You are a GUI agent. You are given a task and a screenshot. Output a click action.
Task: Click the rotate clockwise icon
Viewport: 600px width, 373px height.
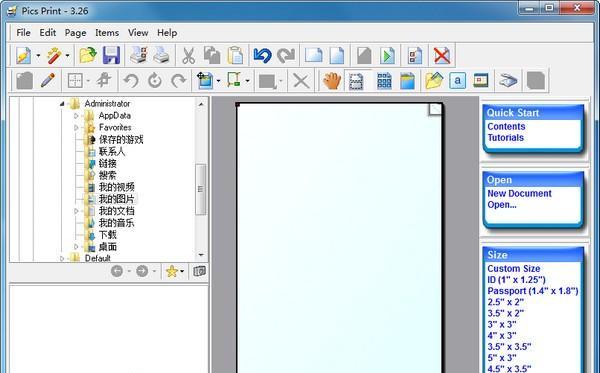[x=179, y=81]
